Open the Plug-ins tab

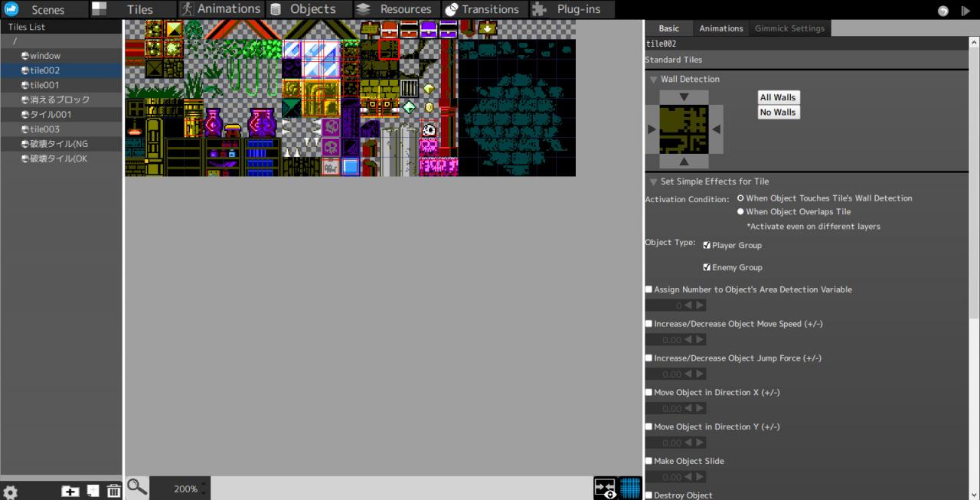572,9
